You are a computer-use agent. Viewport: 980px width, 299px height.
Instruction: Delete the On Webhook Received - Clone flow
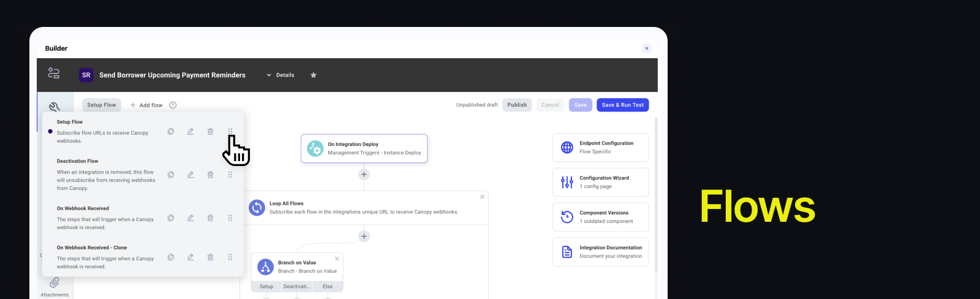210,257
